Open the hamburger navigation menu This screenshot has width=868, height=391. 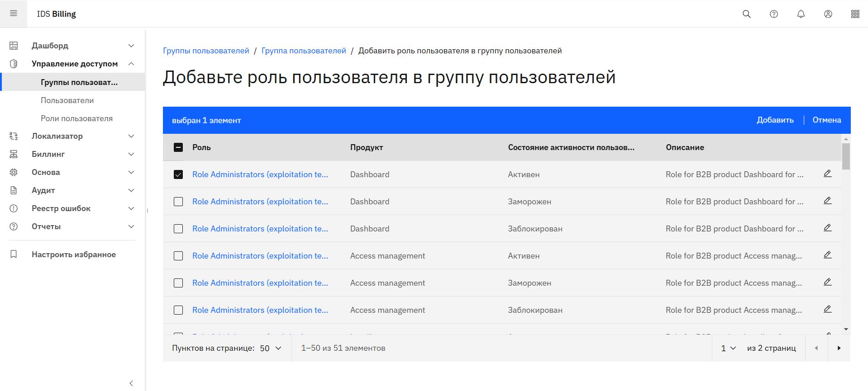tap(14, 14)
